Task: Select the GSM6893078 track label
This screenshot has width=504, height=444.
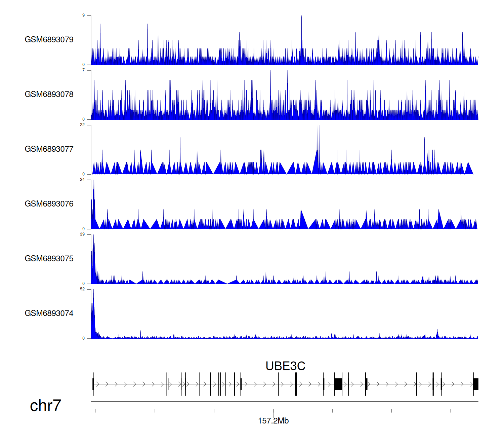Action: click(49, 95)
